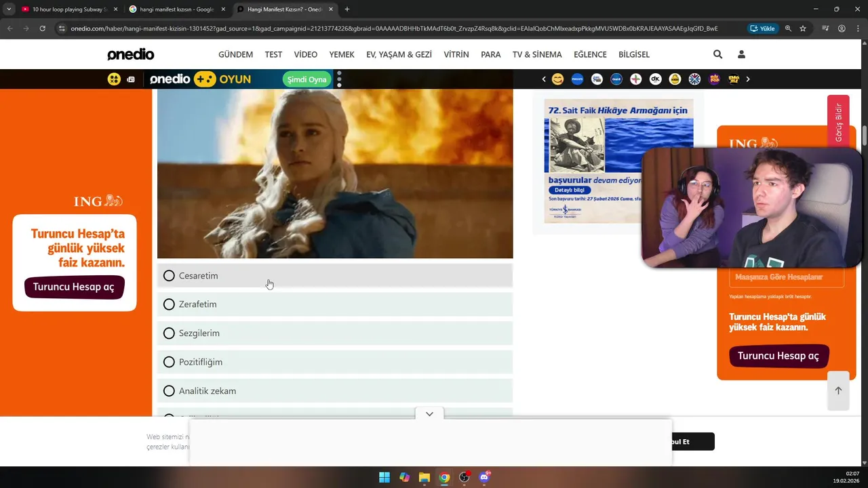Screen dimensions: 868x488
Task: Open the VİTRİN menu
Action: coord(456,54)
